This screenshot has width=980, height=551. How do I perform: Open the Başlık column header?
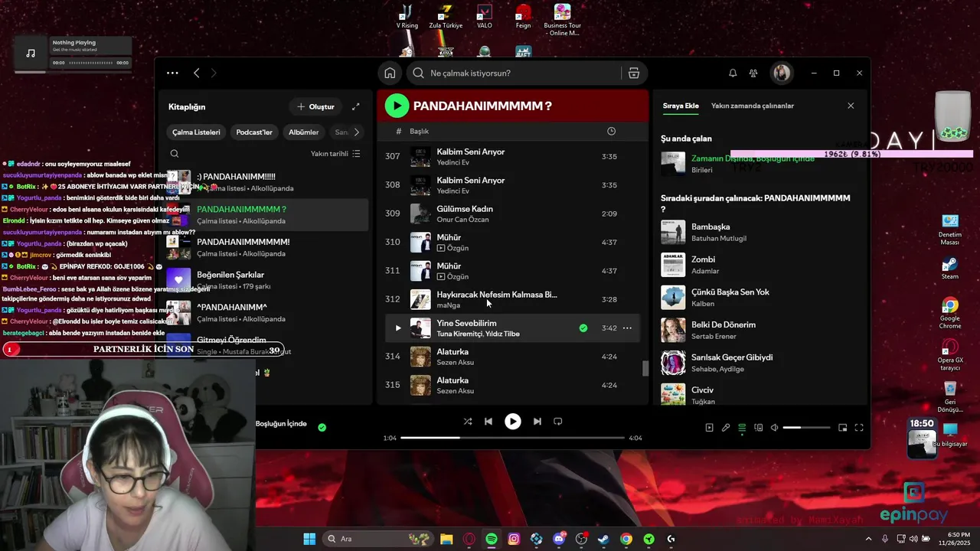point(419,132)
